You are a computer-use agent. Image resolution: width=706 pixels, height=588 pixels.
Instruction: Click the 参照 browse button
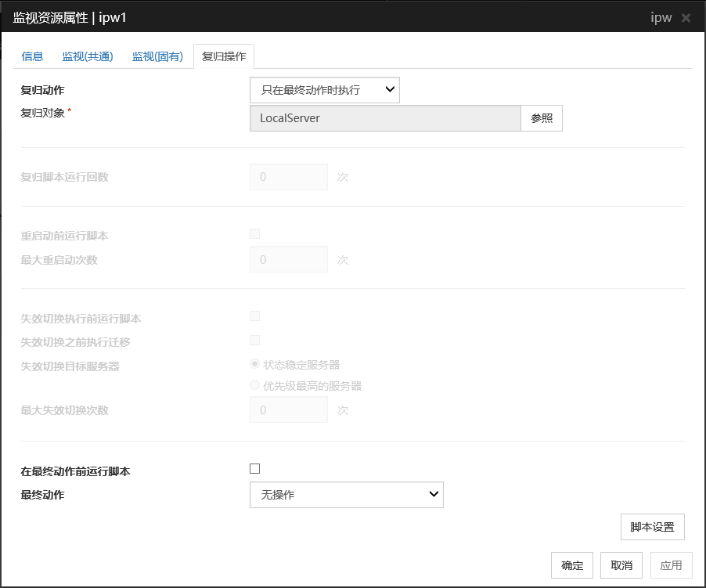(542, 118)
